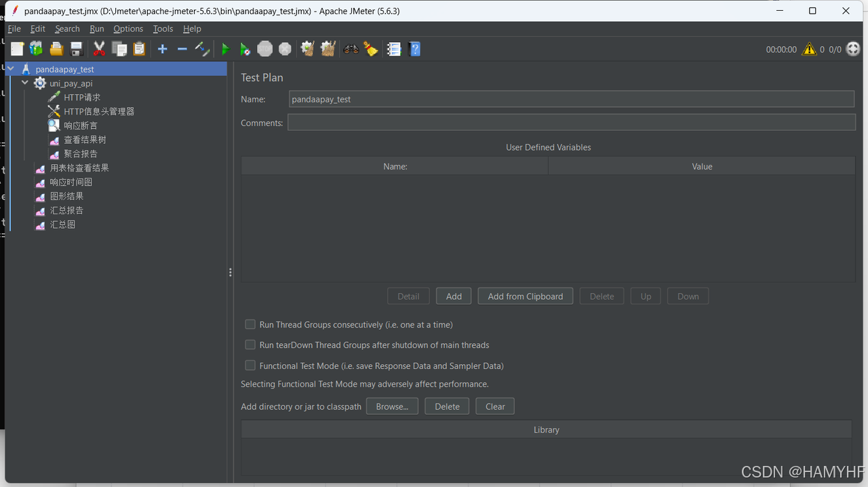
Task: Click the remote engine icon beside 0/0
Action: coord(853,49)
